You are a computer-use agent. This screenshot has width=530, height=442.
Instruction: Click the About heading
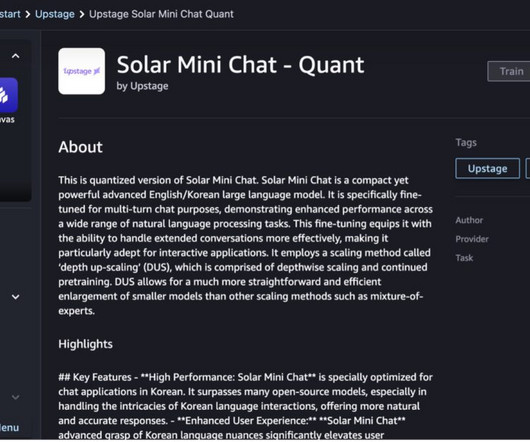click(x=80, y=147)
